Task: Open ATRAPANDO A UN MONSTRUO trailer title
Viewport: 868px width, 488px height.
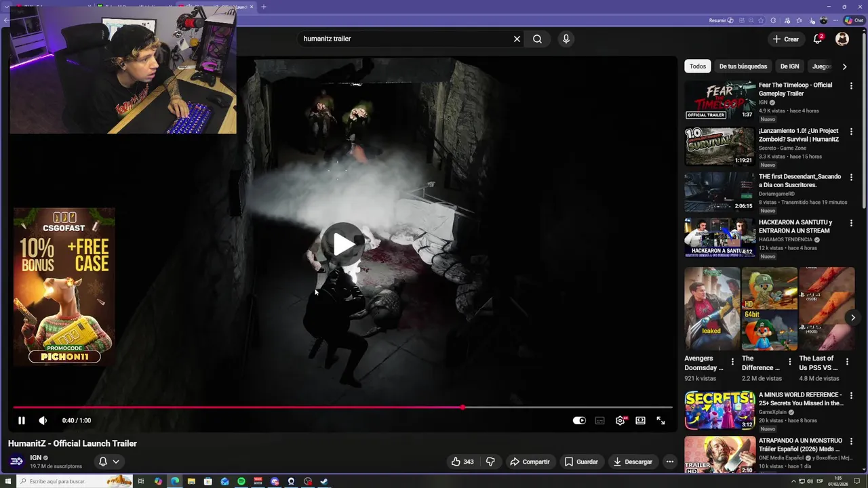Action: [x=800, y=445]
